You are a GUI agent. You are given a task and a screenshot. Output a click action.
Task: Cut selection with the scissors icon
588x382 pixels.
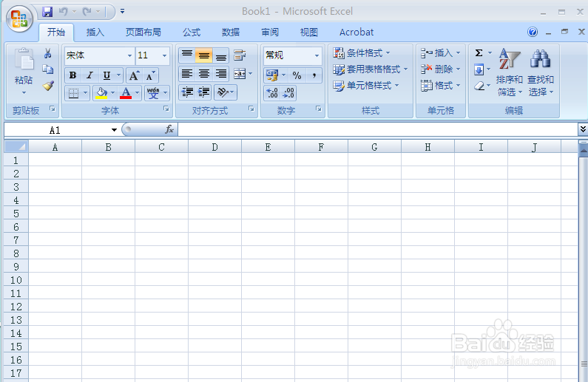coord(47,53)
